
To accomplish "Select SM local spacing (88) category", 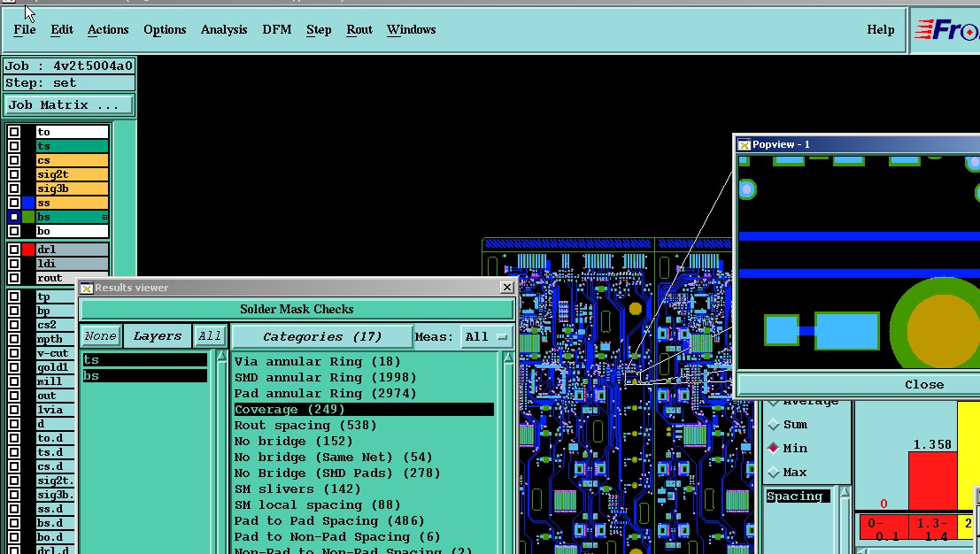I will point(364,505).
